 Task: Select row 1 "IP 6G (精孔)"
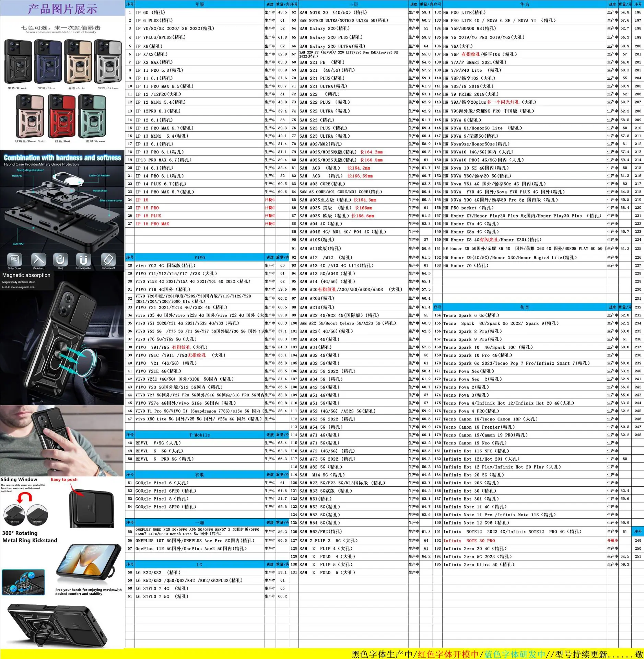click(x=200, y=12)
